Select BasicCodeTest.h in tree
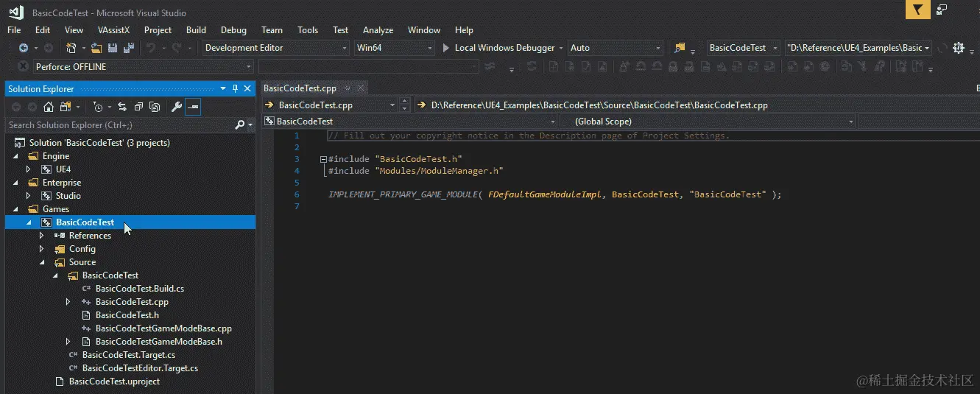 pos(127,315)
